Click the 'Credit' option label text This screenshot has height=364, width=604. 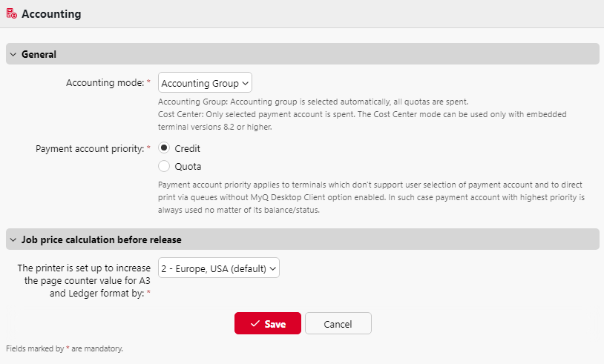(x=187, y=148)
